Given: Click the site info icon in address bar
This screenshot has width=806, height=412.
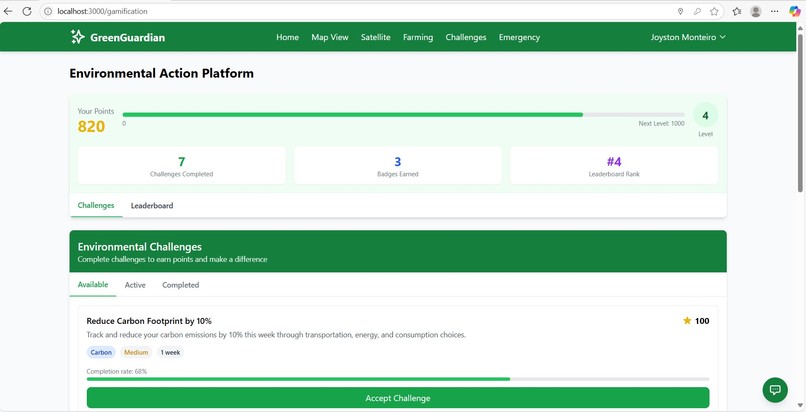Looking at the screenshot, I should (x=48, y=11).
